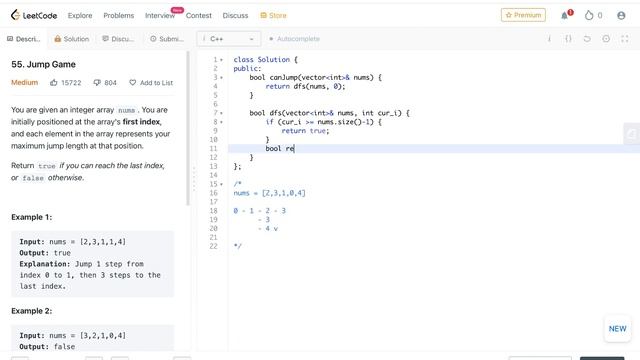Viewport: 640px width, 360px height.
Task: Open the Explore menu item
Action: tap(80, 16)
